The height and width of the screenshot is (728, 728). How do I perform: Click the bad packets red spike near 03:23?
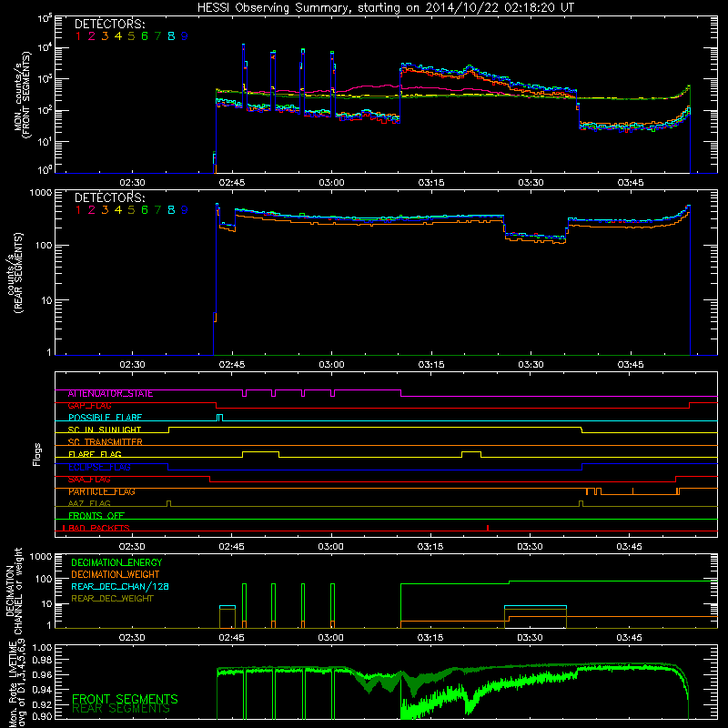click(488, 528)
